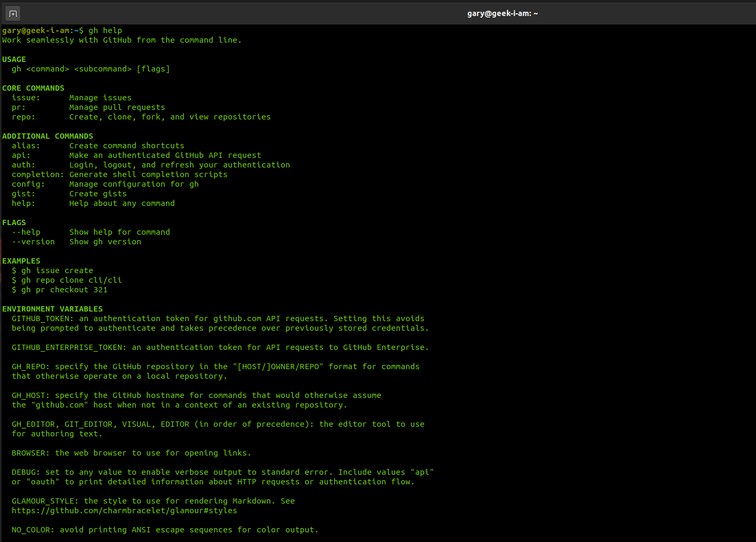Click the 'Manage issues' description
This screenshot has width=756, height=542.
pos(100,98)
